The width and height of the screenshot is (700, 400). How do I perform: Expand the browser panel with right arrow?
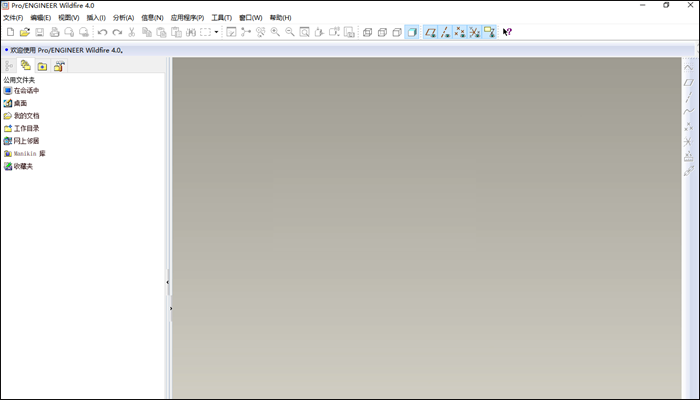coord(171,308)
